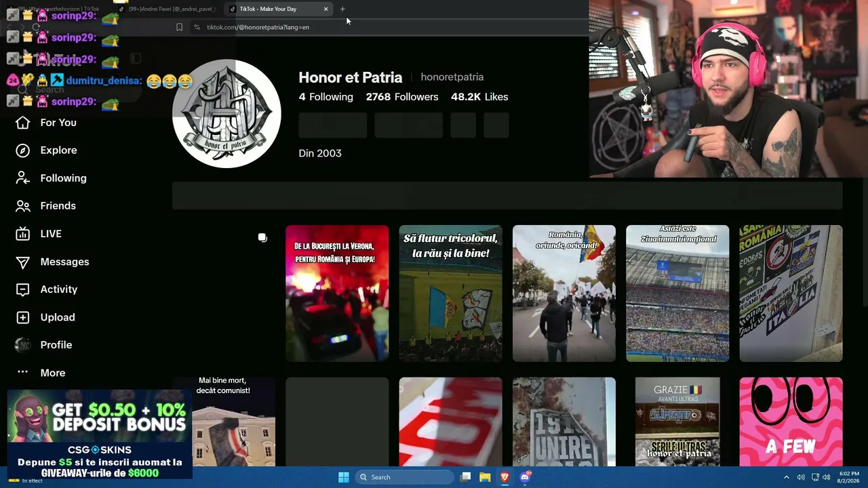Play the GRAZIE Avanti Ultras video
Image resolution: width=868 pixels, height=488 pixels.
click(677, 422)
